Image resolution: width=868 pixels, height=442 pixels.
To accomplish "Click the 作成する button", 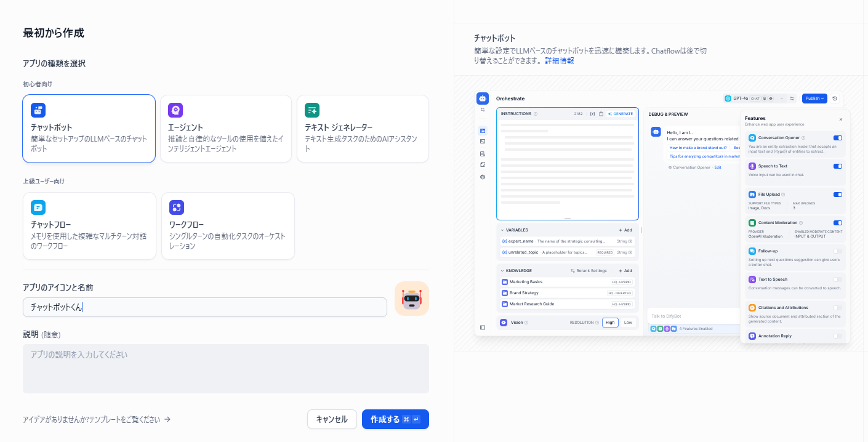I will point(395,419).
